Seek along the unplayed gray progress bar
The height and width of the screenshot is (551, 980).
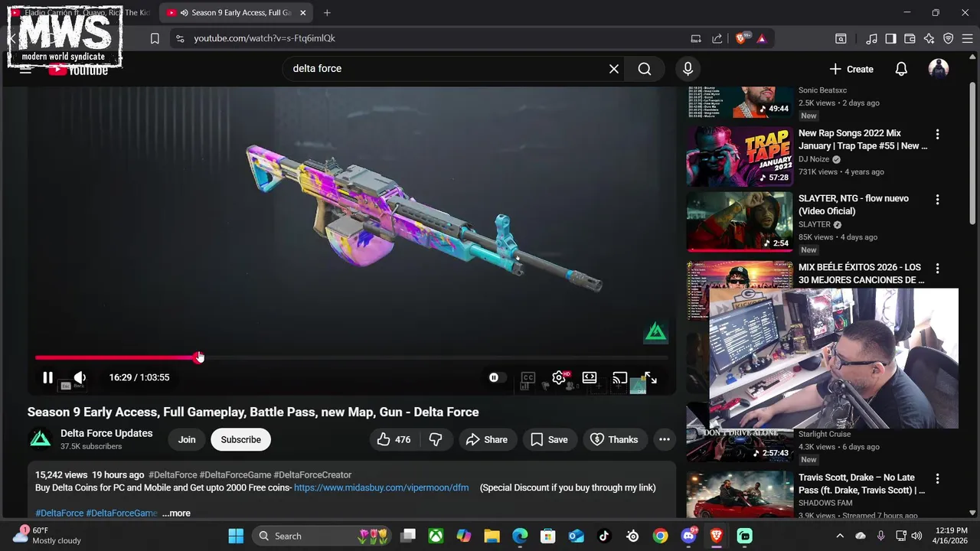tap(433, 357)
